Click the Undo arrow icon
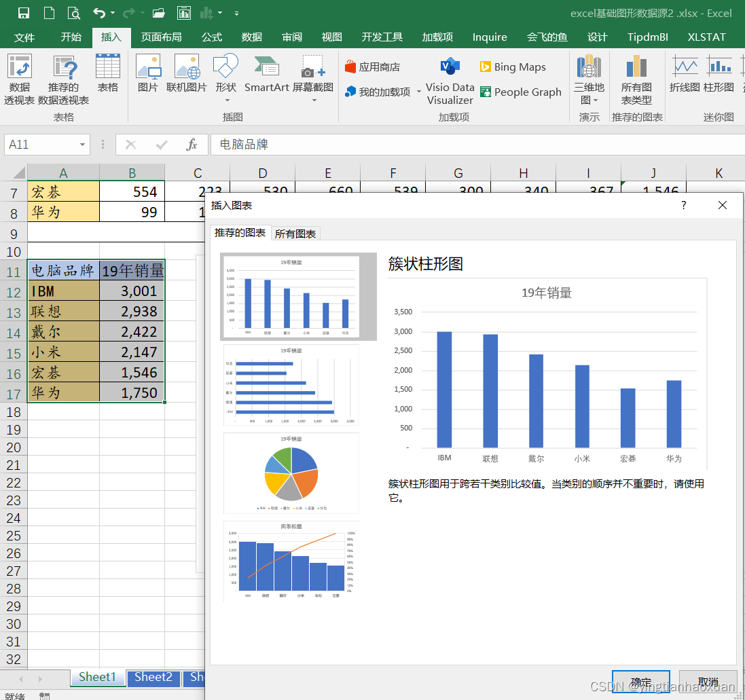This screenshot has height=700, width=745. 99,13
